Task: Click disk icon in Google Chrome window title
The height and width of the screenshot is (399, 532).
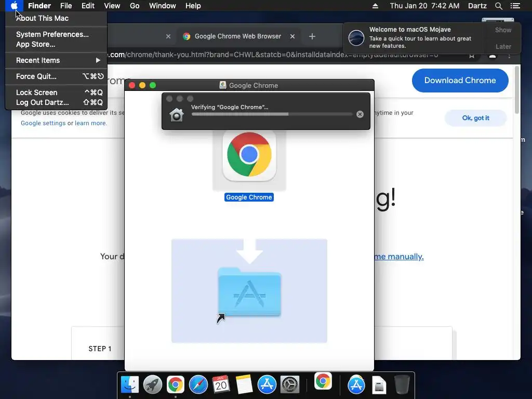Action: pos(222,85)
